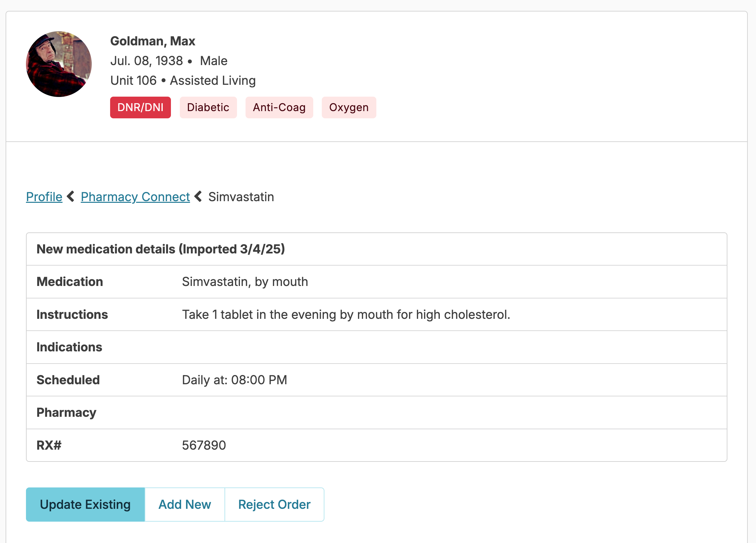Screen dimensions: 756x543
Task: Click the Instructions row text
Action: click(346, 314)
